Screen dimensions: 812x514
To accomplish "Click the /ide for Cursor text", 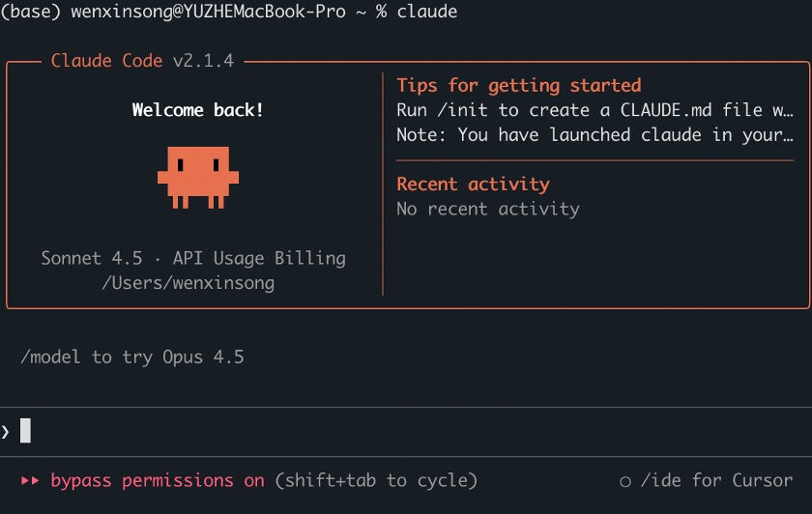I will (x=717, y=480).
